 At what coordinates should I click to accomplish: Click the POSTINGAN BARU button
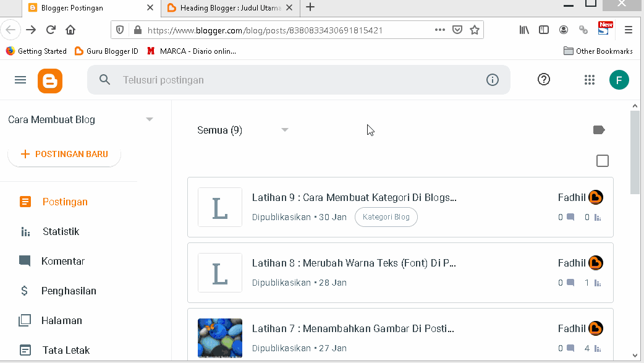(64, 154)
